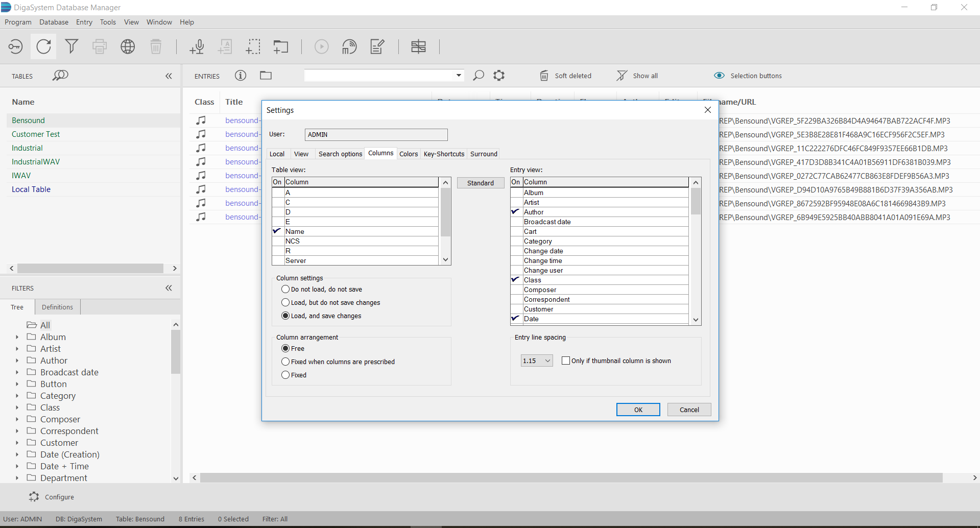980x528 pixels.
Task: Expand the Album filter tree node
Action: pyautogui.click(x=17, y=337)
